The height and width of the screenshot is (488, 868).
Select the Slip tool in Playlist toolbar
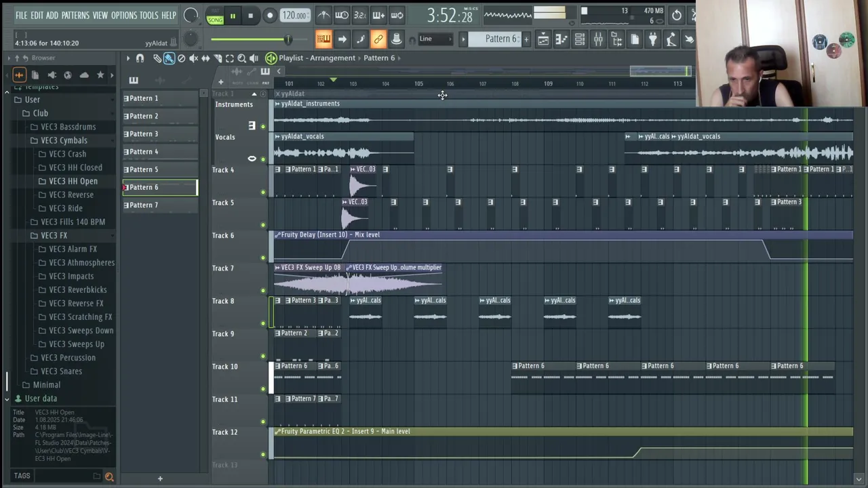(205, 58)
